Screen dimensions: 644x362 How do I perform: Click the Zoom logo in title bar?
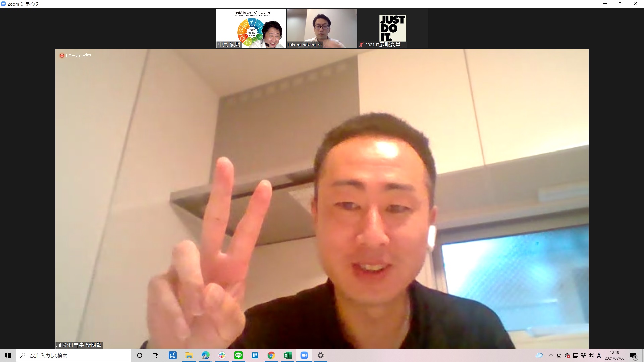click(x=3, y=4)
